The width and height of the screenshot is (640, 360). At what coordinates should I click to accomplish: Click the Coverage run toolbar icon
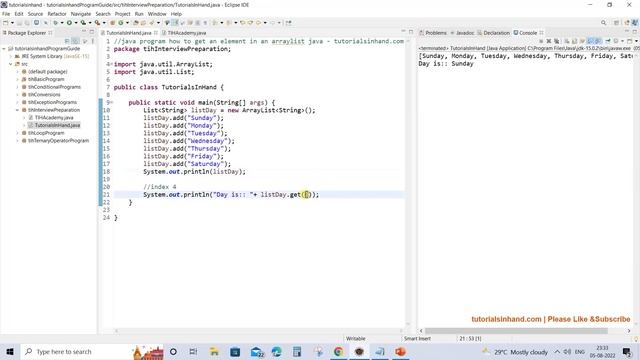[x=83, y=23]
